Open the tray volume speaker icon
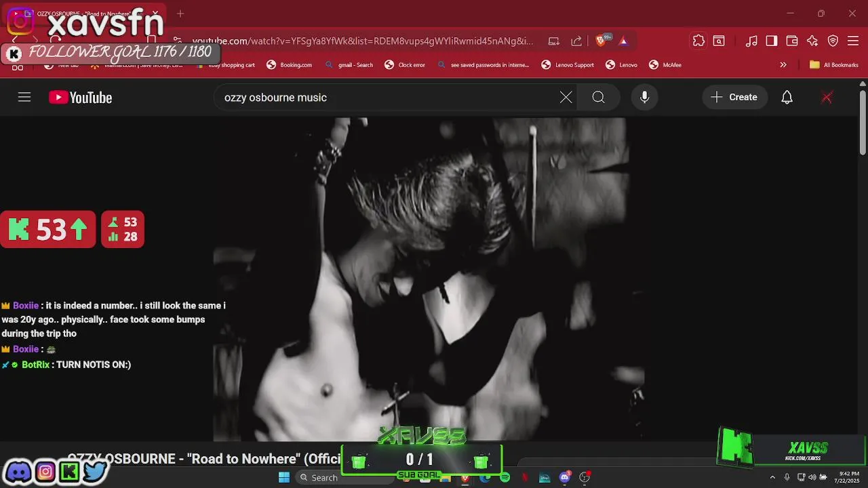Image resolution: width=868 pixels, height=488 pixels. tap(813, 478)
